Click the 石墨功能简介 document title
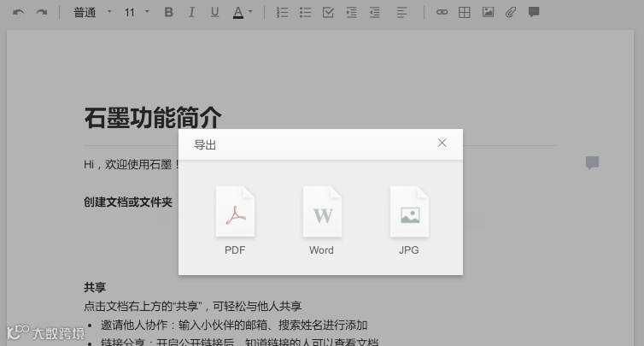 (153, 118)
